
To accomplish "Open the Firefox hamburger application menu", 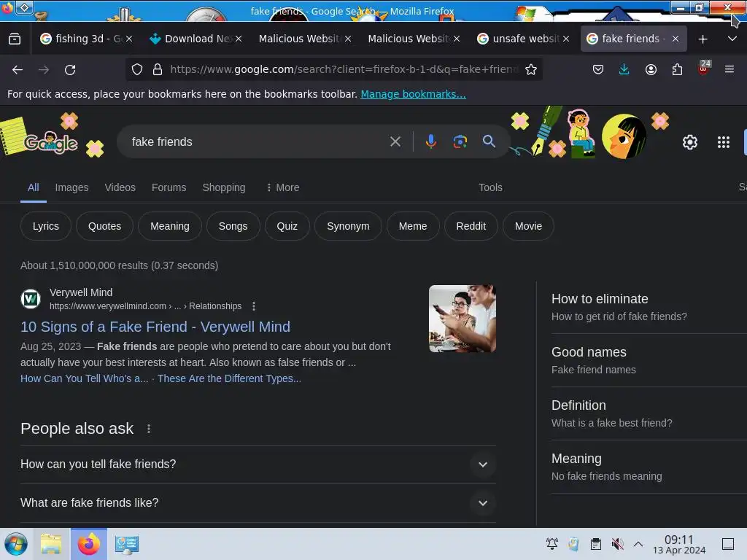I will pos(729,69).
